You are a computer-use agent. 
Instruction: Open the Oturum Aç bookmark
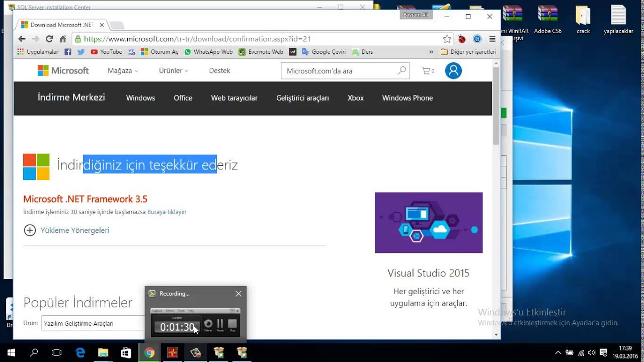[159, 52]
